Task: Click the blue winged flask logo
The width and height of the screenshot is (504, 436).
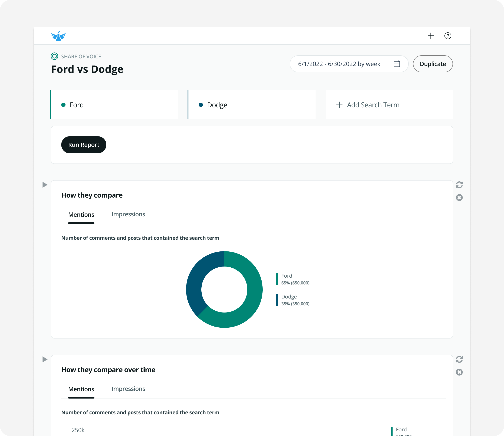Action: pos(58,36)
